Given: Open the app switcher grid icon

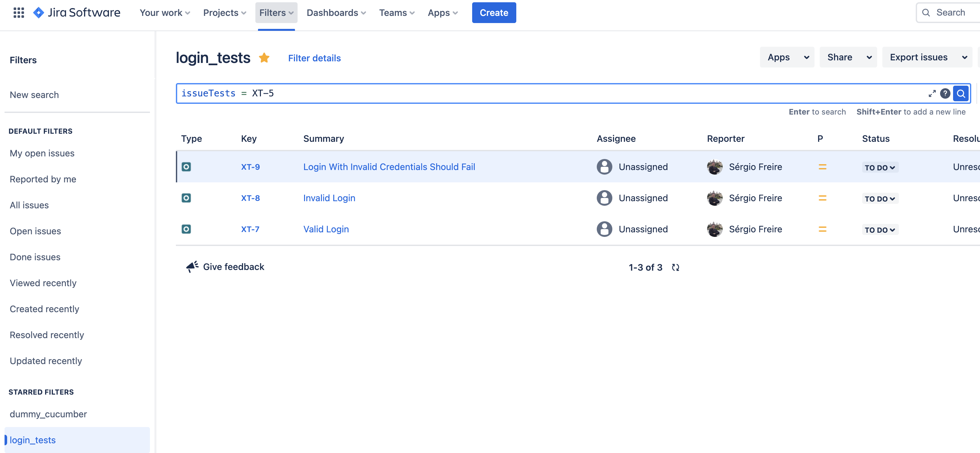Looking at the screenshot, I should [x=18, y=13].
